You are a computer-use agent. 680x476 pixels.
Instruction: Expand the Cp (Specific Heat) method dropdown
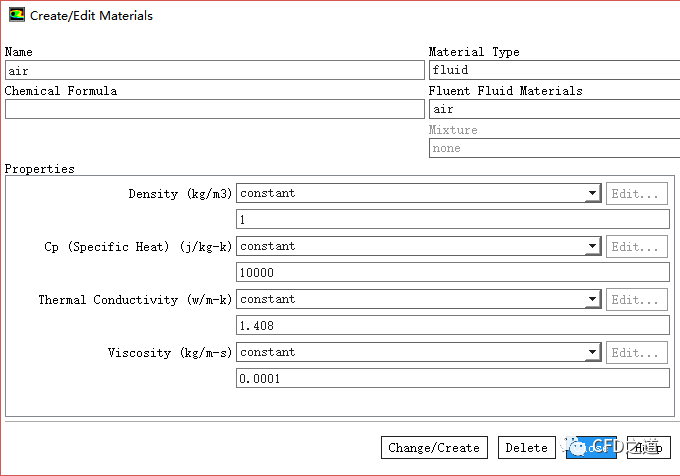[593, 247]
